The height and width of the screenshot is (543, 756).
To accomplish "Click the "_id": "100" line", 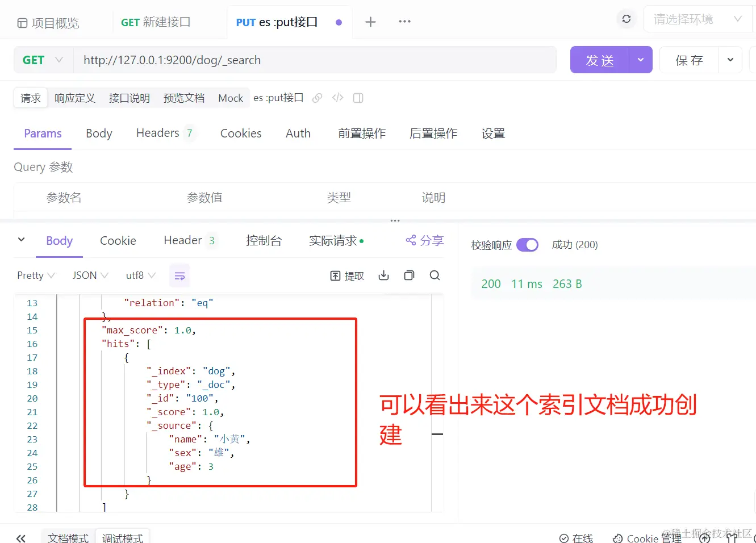I will click(x=182, y=398).
